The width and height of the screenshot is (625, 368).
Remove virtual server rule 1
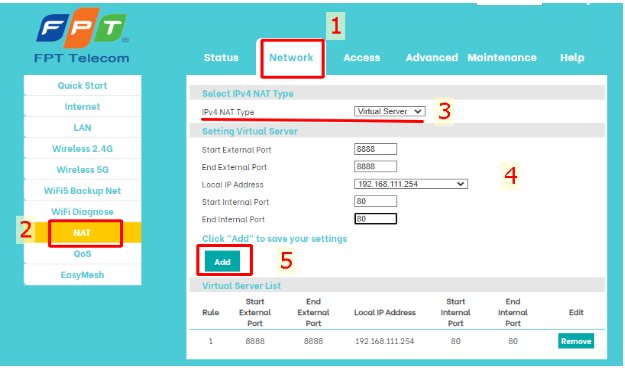coord(576,341)
